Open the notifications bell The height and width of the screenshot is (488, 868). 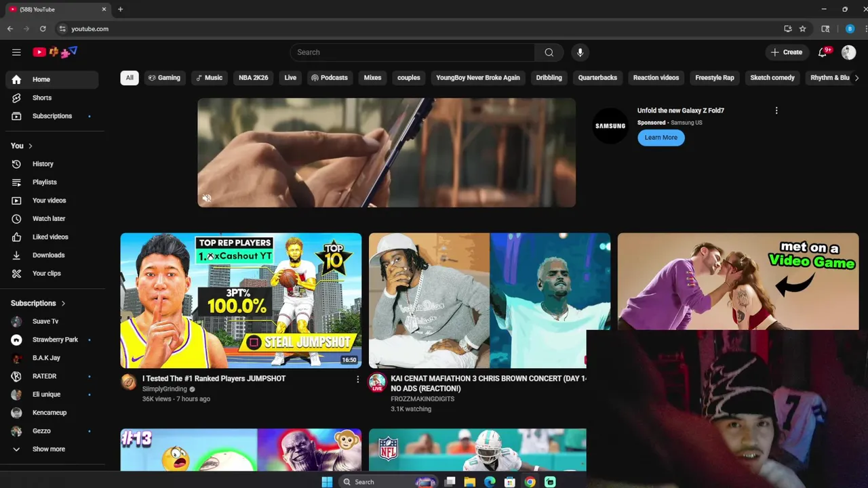click(x=823, y=52)
